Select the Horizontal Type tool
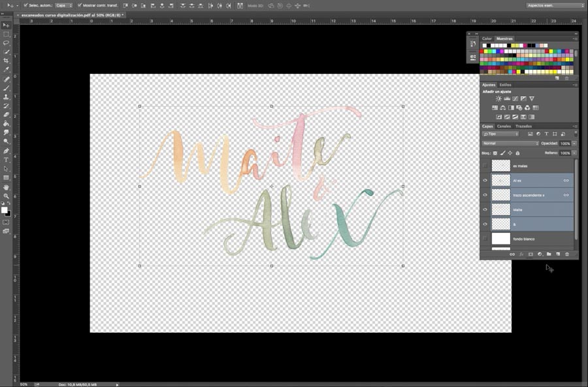The height and width of the screenshot is (387, 588). 7,160
